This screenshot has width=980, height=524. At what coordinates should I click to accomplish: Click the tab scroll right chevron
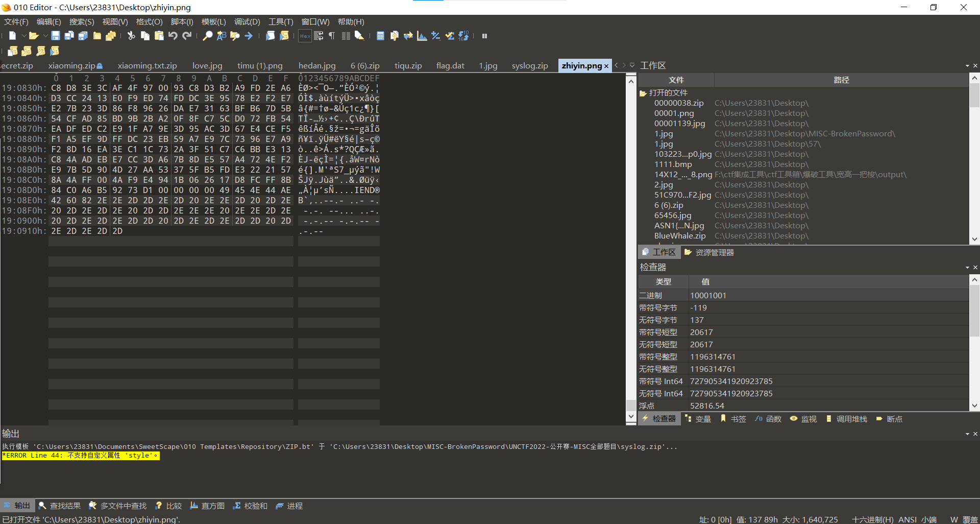coord(624,65)
